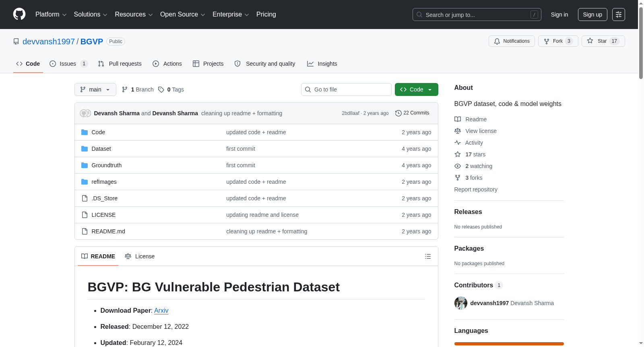This screenshot has width=644, height=347.
Task: Open the Contributors heading link
Action: [x=479, y=285]
